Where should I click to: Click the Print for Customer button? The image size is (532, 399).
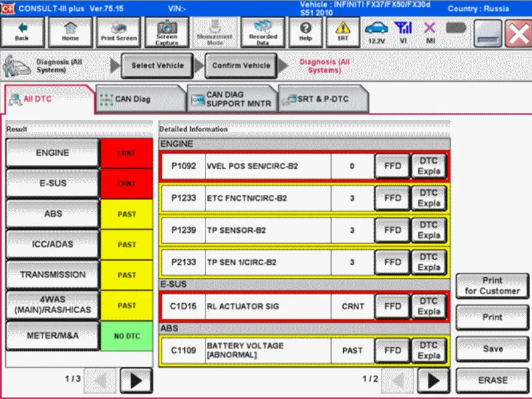click(x=492, y=286)
